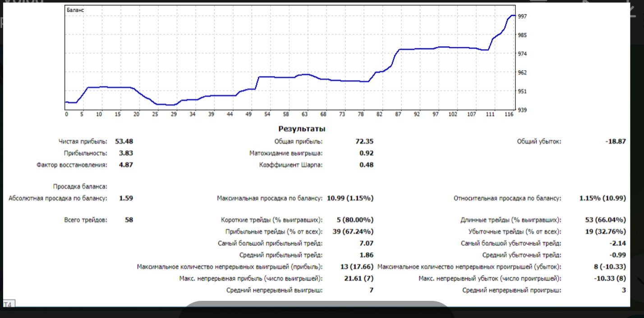Select the short trades value 5 (80.00%)
644x318 pixels.
[355, 220]
